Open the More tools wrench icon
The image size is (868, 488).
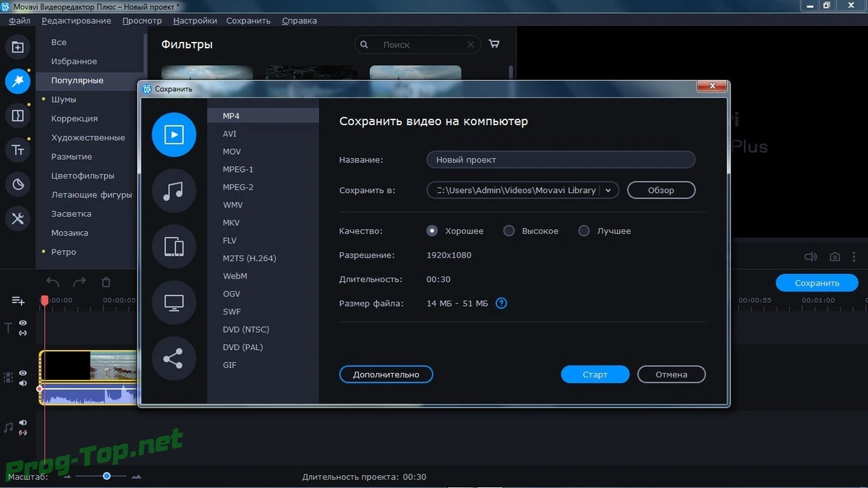[x=18, y=218]
